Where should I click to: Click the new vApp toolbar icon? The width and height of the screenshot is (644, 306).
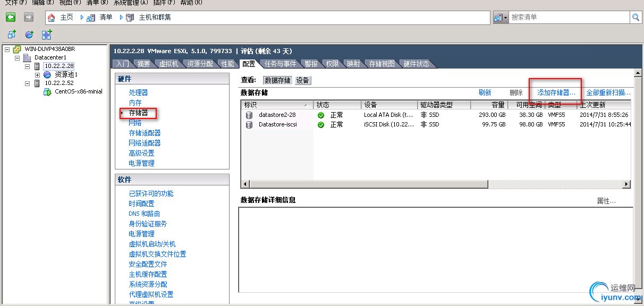[x=47, y=35]
